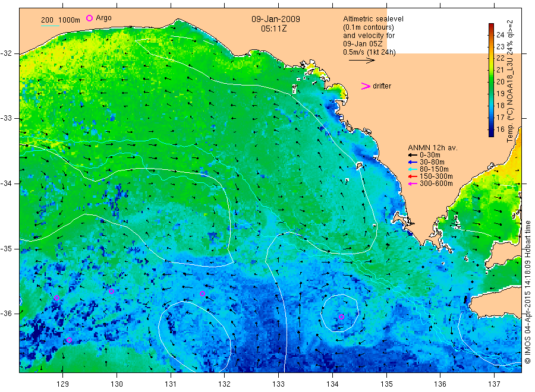Viewport: 535px width, 392px height.
Task: Click the cyan 80-150m legend arrow
Action: (413, 169)
